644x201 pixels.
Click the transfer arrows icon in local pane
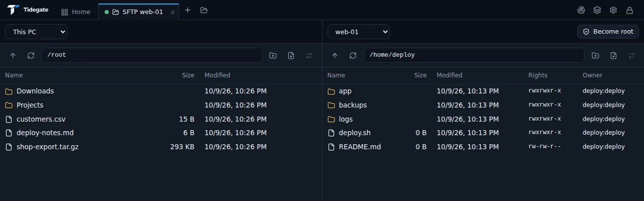point(309,55)
